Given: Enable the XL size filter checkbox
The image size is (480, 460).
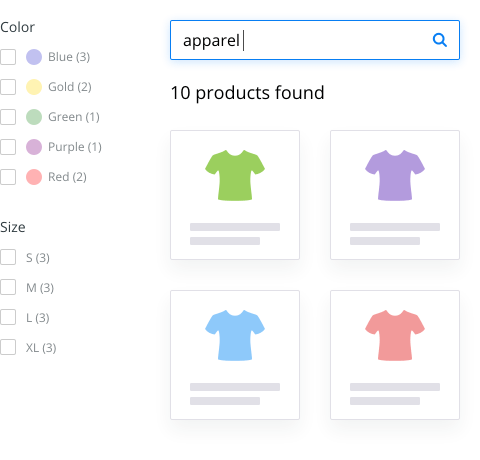Looking at the screenshot, I should click(x=8, y=347).
